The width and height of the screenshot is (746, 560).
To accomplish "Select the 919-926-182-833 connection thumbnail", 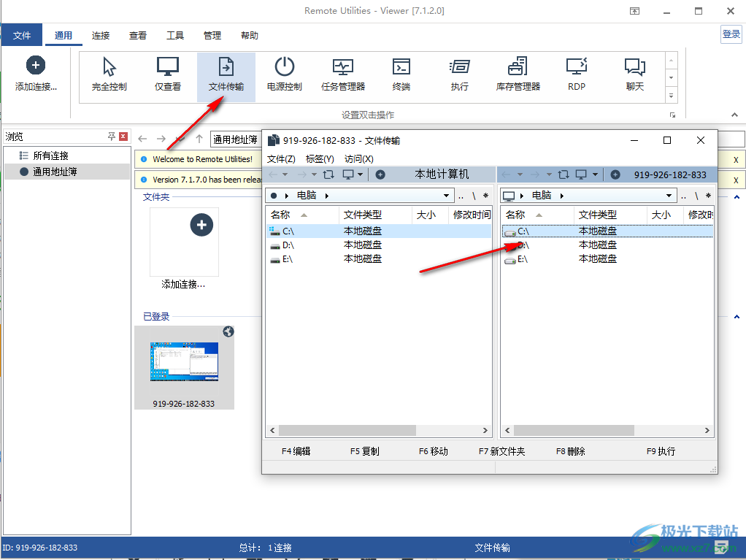I will point(184,367).
